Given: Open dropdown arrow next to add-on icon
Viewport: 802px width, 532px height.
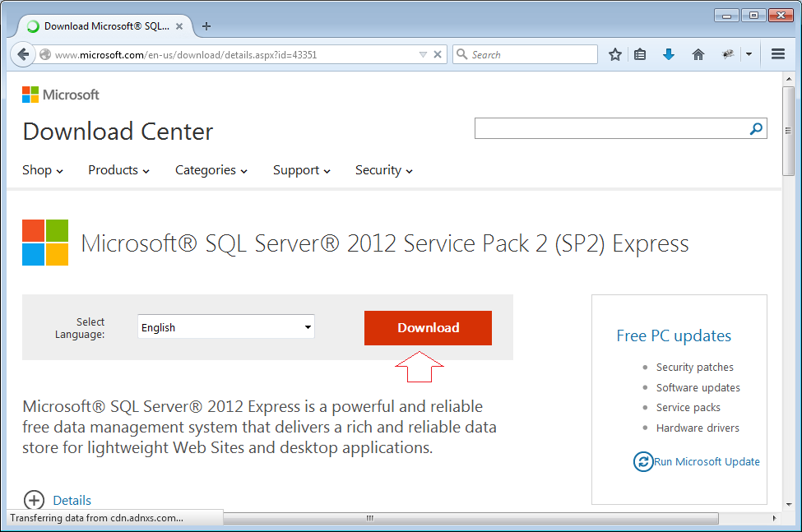Looking at the screenshot, I should pyautogui.click(x=749, y=54).
